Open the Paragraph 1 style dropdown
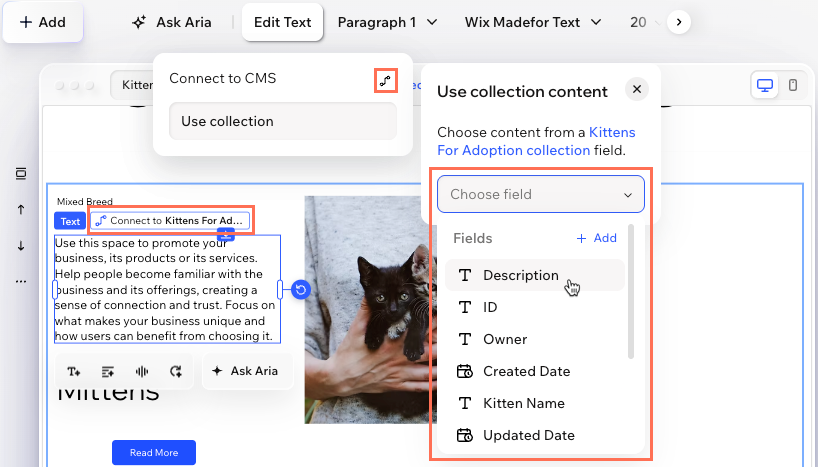This screenshot has height=467, width=818. 387,22
